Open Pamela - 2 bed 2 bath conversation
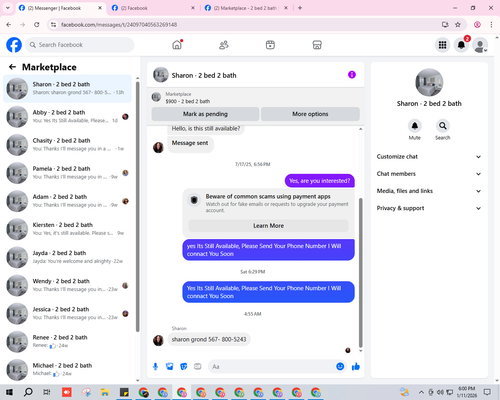500x400 pixels. [67, 173]
